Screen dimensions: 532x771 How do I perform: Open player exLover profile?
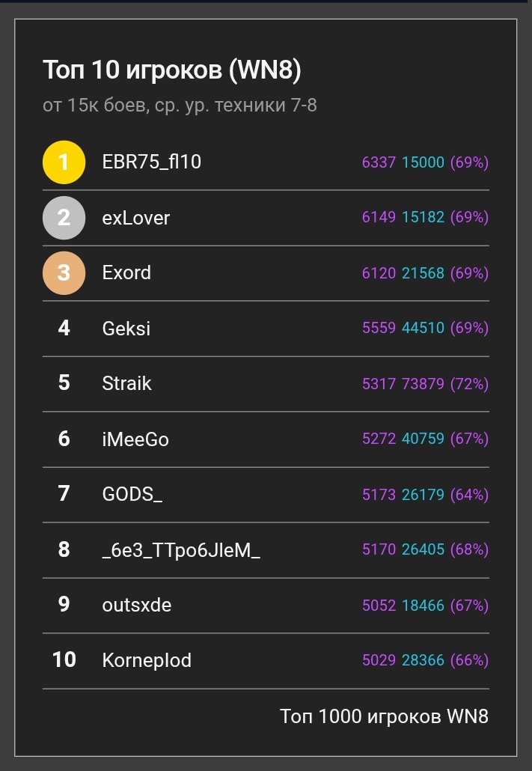pyautogui.click(x=136, y=218)
